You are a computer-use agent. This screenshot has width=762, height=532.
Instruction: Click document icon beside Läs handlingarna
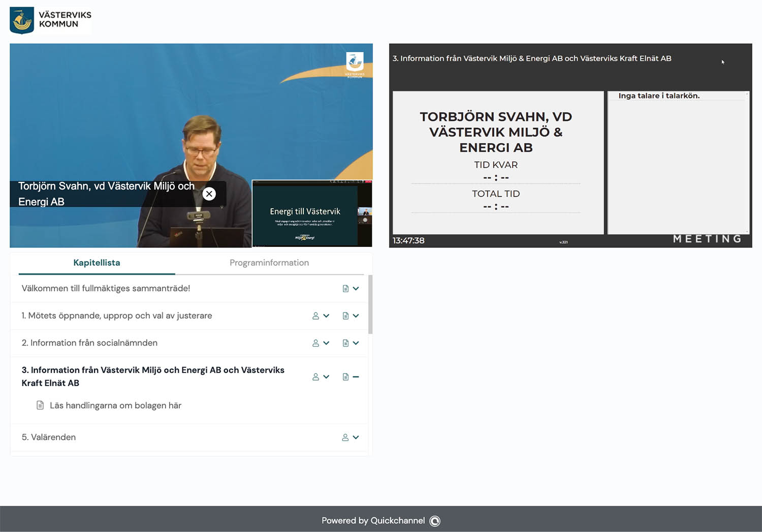(x=40, y=405)
